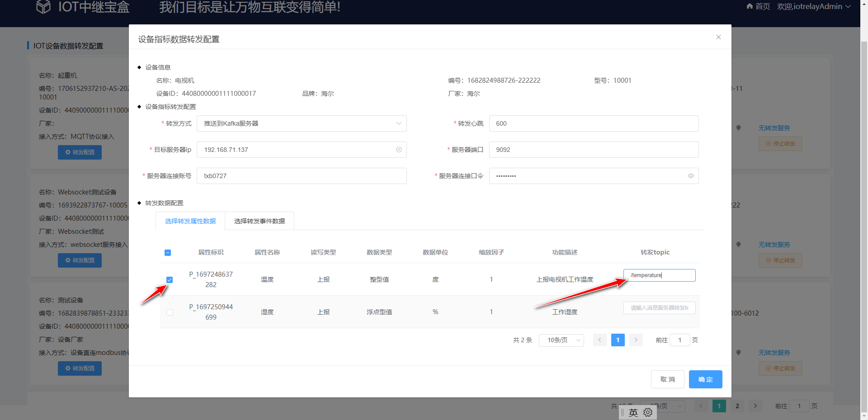Select the 选择转发属性数据 tab
The image size is (868, 420).
click(x=190, y=221)
